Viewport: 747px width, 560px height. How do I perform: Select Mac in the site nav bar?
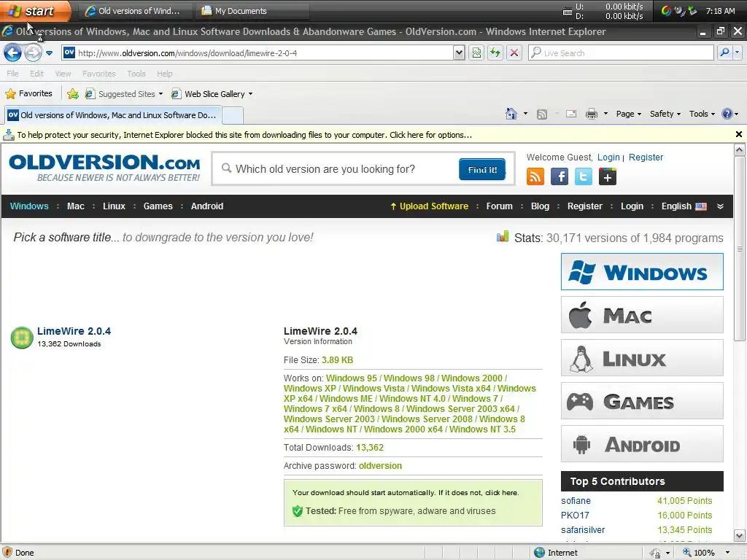click(76, 206)
